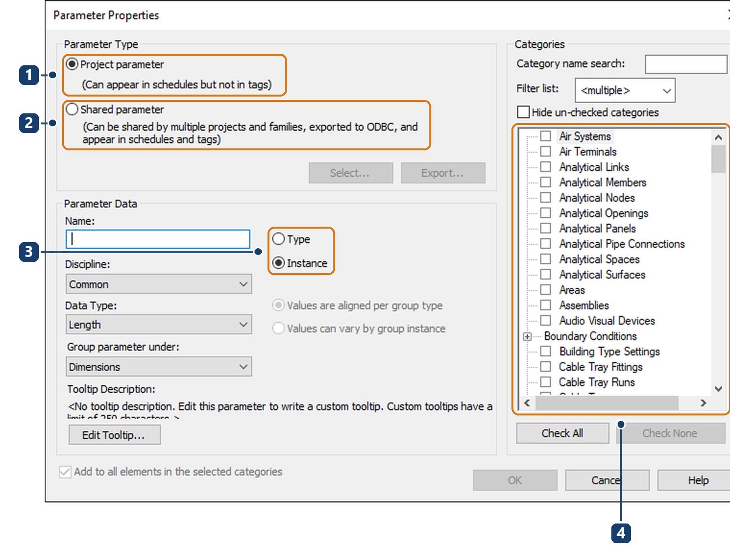Check the Air Terminals category

tap(546, 151)
